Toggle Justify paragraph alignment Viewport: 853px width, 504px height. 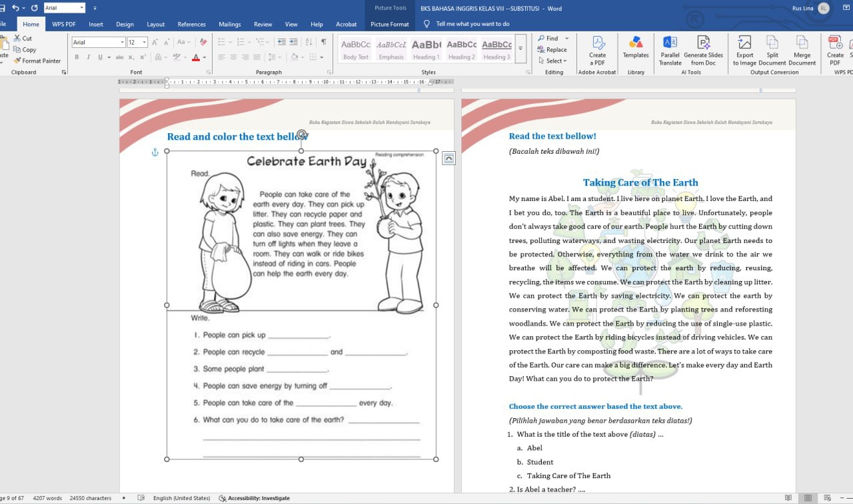[257, 57]
